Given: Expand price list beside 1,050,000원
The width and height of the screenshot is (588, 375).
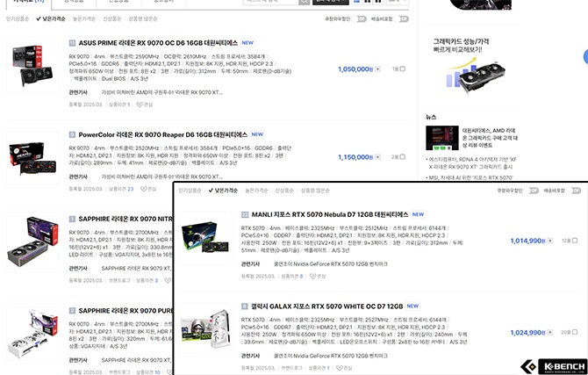Looking at the screenshot, I should click(377, 69).
